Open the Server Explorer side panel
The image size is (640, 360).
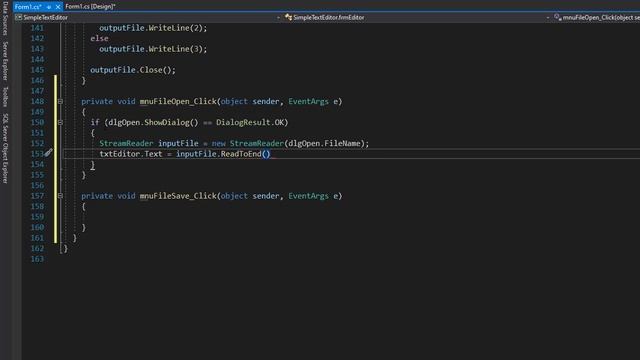click(5, 61)
